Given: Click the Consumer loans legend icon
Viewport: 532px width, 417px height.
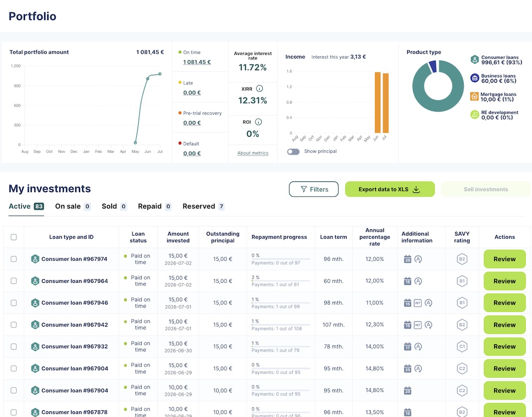Looking at the screenshot, I should 475,60.
